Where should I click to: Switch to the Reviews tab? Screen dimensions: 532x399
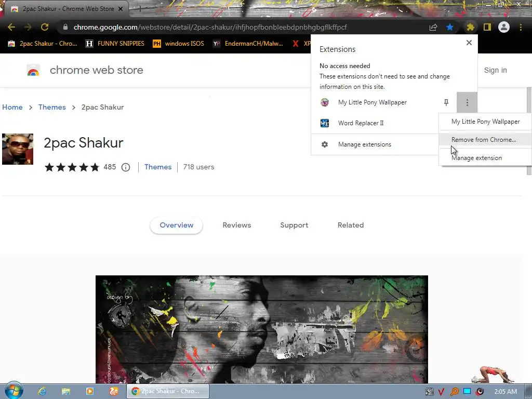point(237,225)
